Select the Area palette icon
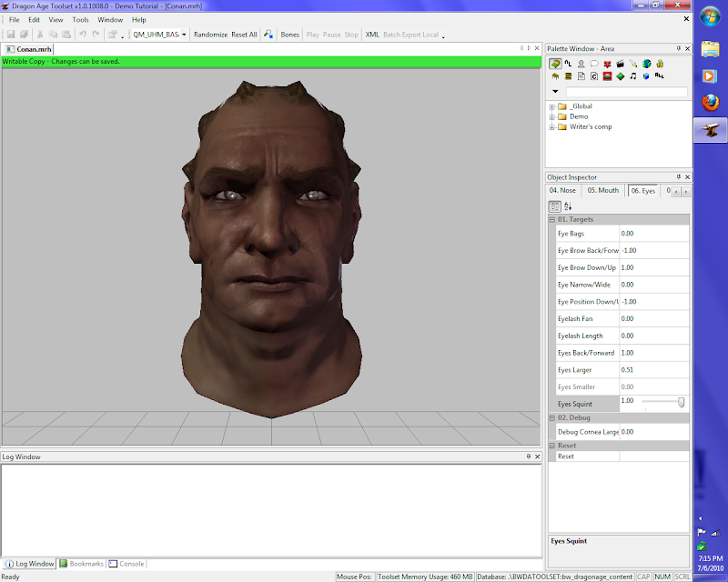 pos(554,64)
